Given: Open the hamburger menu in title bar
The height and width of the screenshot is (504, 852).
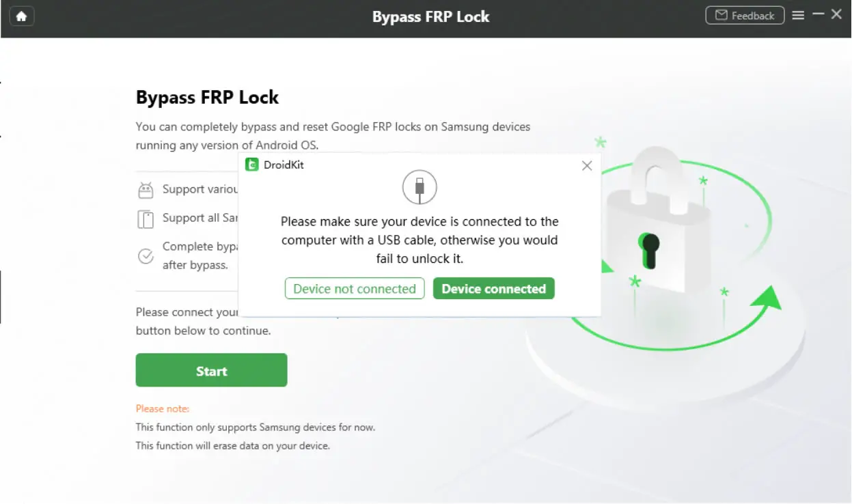Looking at the screenshot, I should [x=798, y=15].
